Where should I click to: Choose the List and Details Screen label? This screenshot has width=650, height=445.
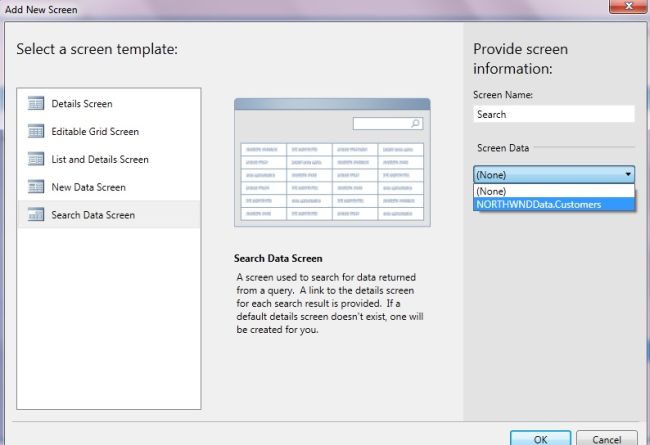click(x=100, y=159)
